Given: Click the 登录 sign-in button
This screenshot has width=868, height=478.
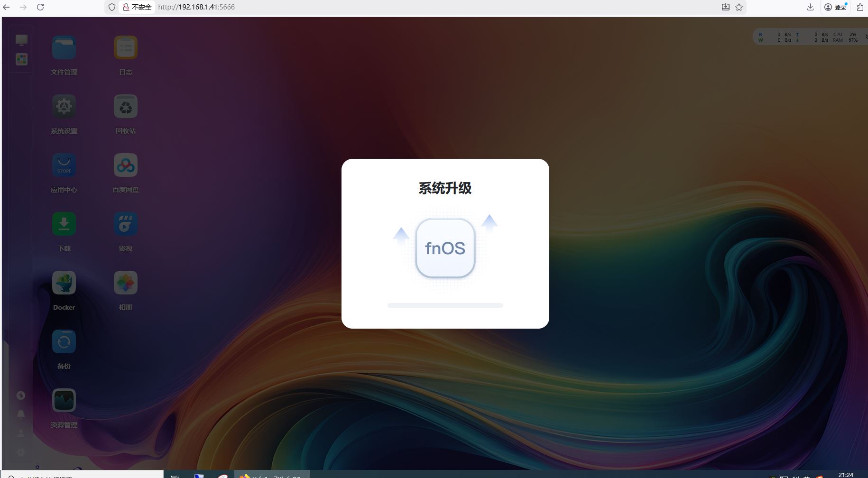Looking at the screenshot, I should [x=836, y=7].
